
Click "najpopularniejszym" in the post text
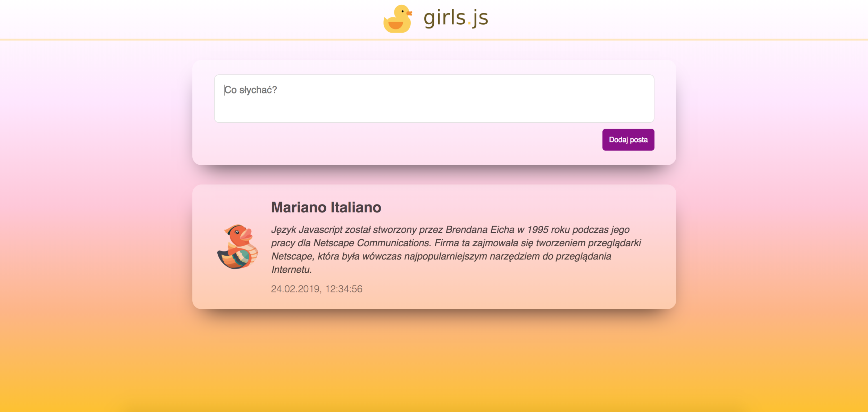(445, 257)
